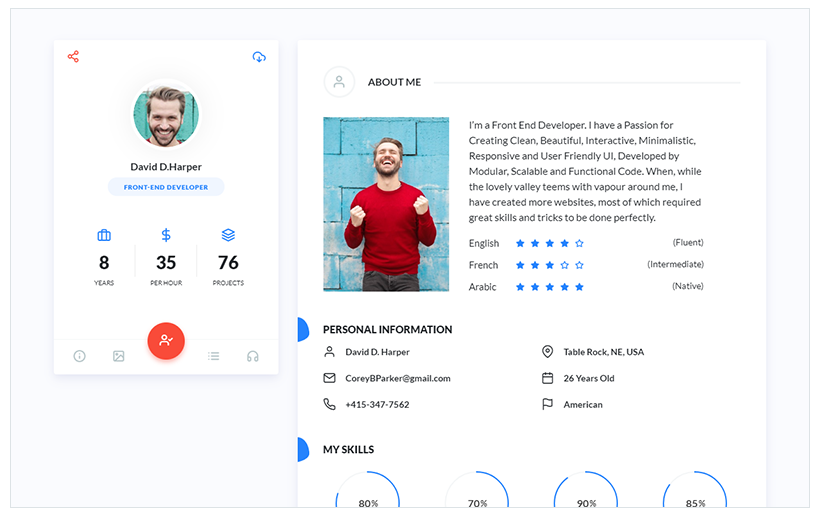Click the fifth star in English rating

click(579, 243)
